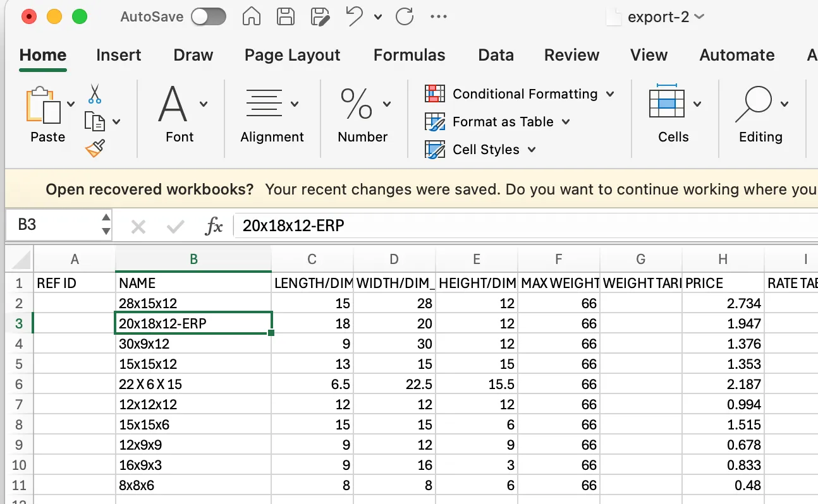Open the Cells group
The width and height of the screenshot is (818, 504).
pyautogui.click(x=673, y=114)
